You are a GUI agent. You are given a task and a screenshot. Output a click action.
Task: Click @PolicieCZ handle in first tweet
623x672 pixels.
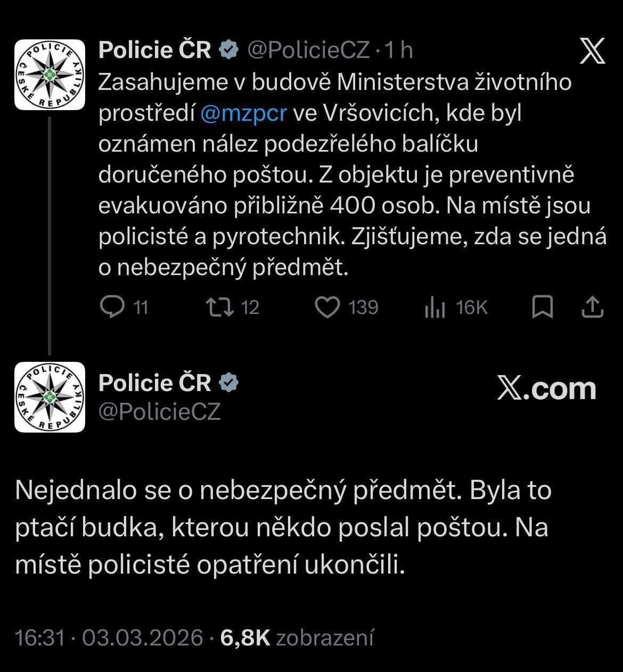click(309, 51)
